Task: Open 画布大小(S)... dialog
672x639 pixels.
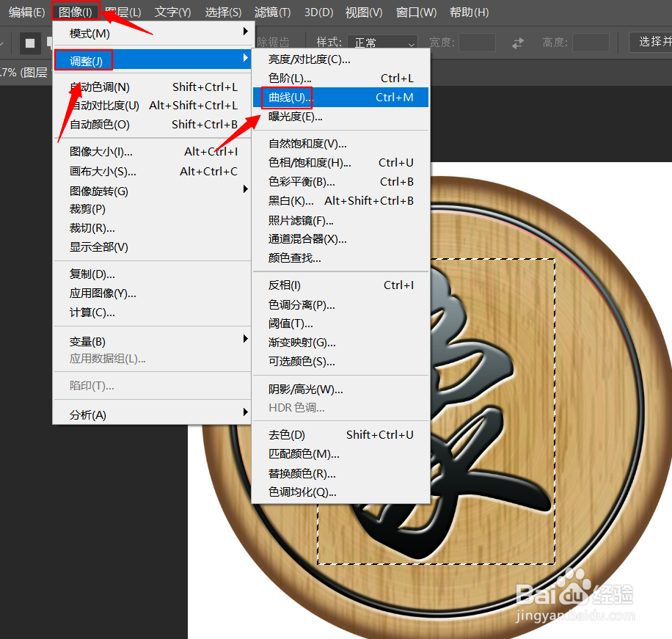Action: (x=152, y=172)
